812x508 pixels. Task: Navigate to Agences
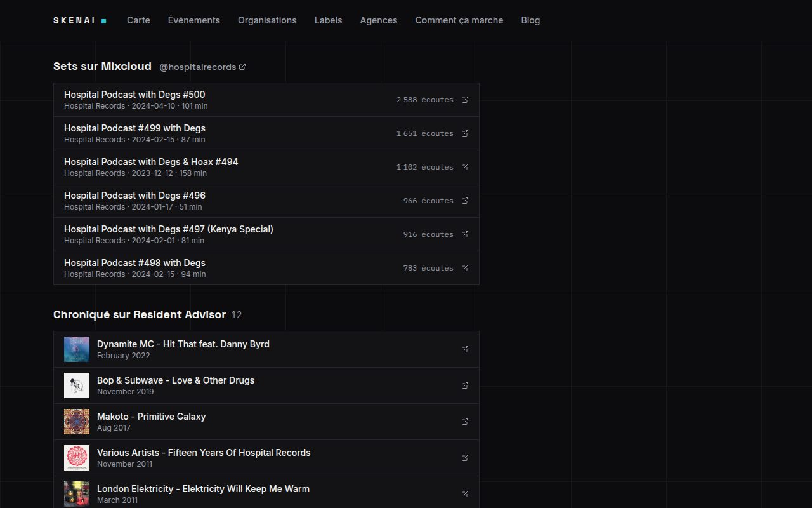point(379,20)
